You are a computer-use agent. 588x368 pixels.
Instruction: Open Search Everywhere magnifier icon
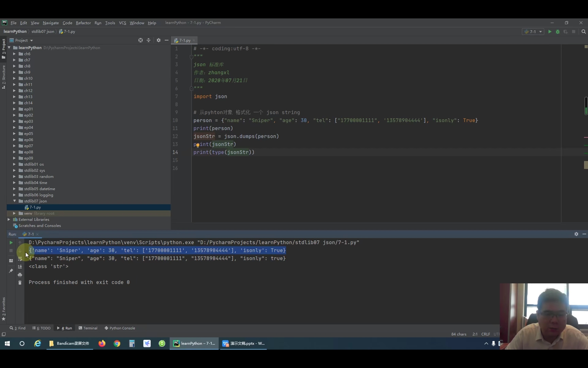(x=583, y=32)
